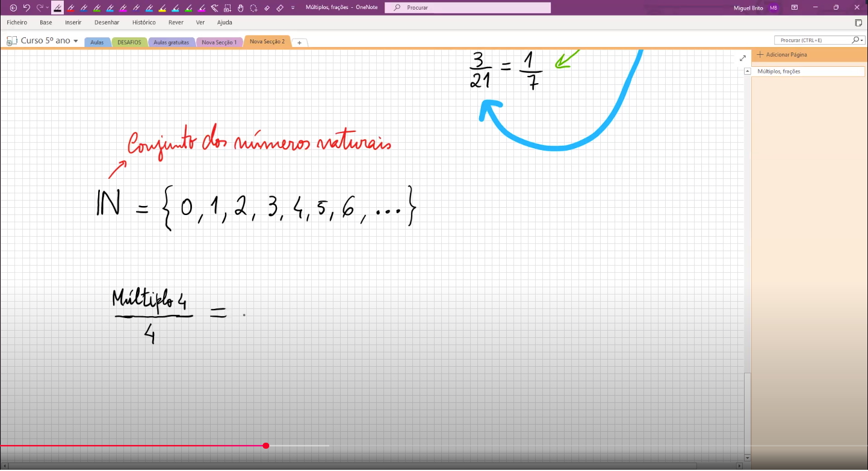The image size is (868, 471).
Task: Open the Ver ribbon tab
Action: (200, 22)
